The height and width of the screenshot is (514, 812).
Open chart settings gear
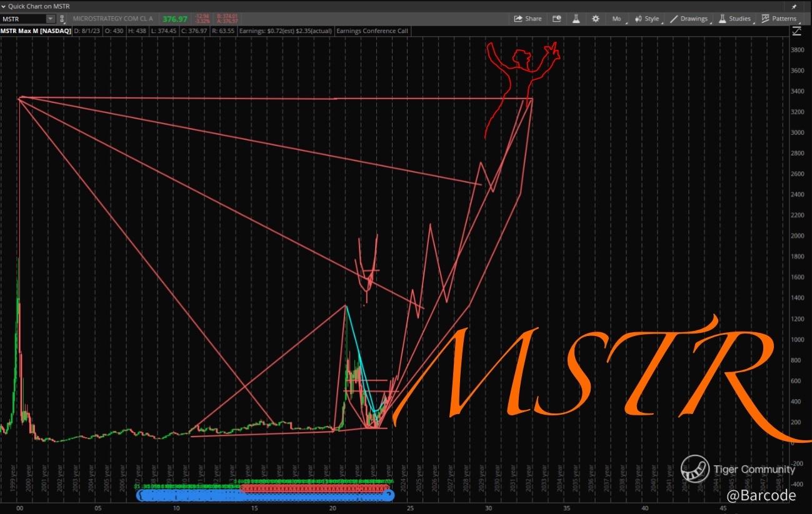click(x=596, y=19)
